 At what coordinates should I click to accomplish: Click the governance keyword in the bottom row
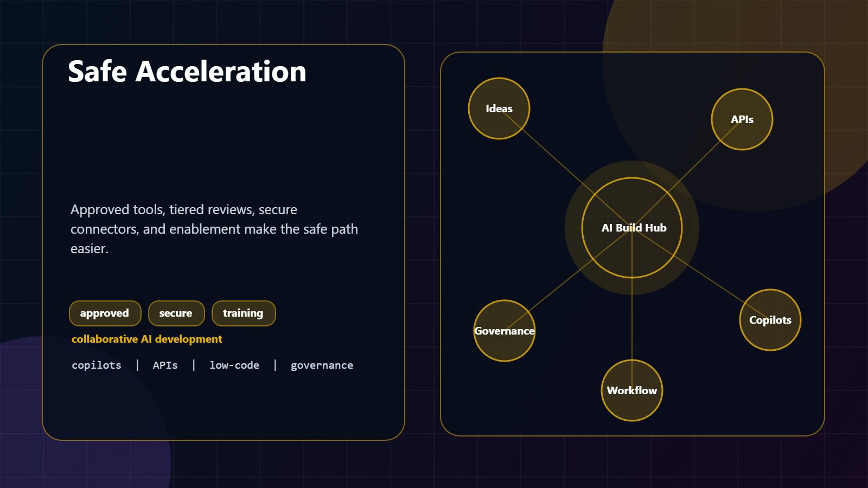click(x=322, y=365)
